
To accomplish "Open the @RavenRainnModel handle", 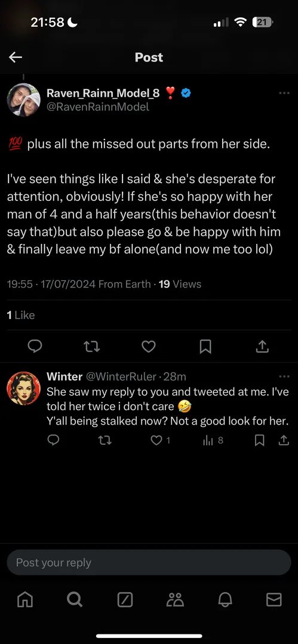I will pyautogui.click(x=98, y=107).
